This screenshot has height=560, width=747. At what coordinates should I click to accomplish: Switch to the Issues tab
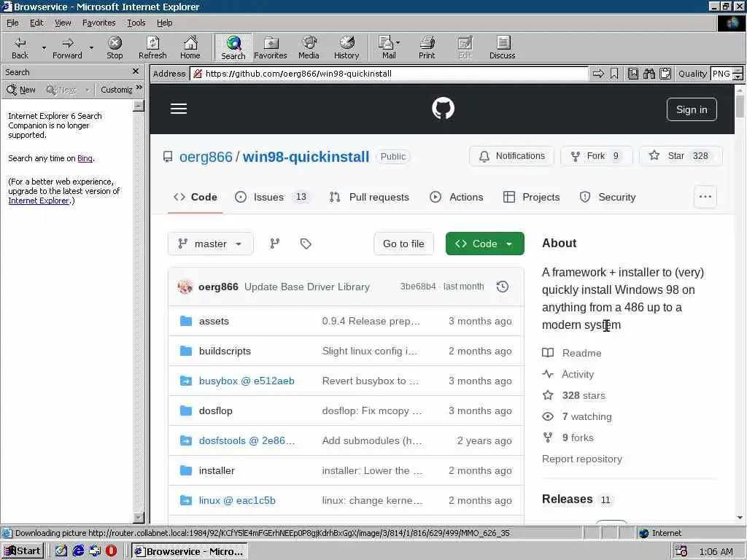(272, 197)
